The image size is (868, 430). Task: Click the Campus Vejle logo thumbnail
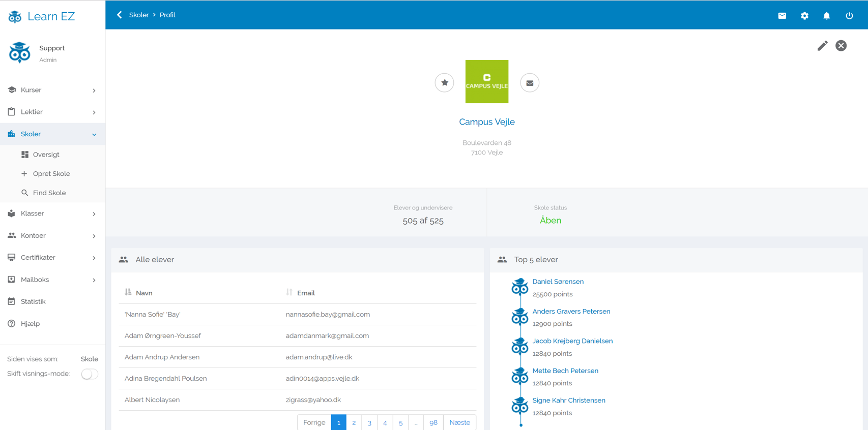coord(487,82)
